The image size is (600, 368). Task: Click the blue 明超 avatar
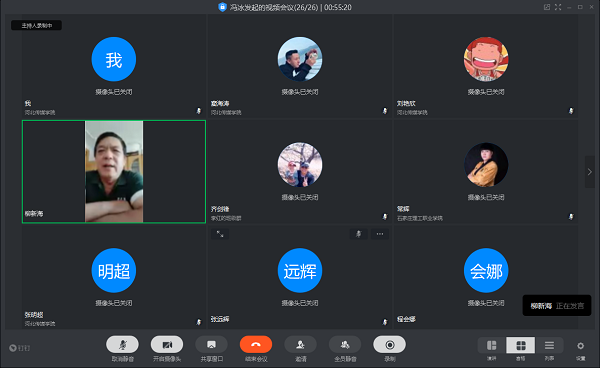pos(114,270)
